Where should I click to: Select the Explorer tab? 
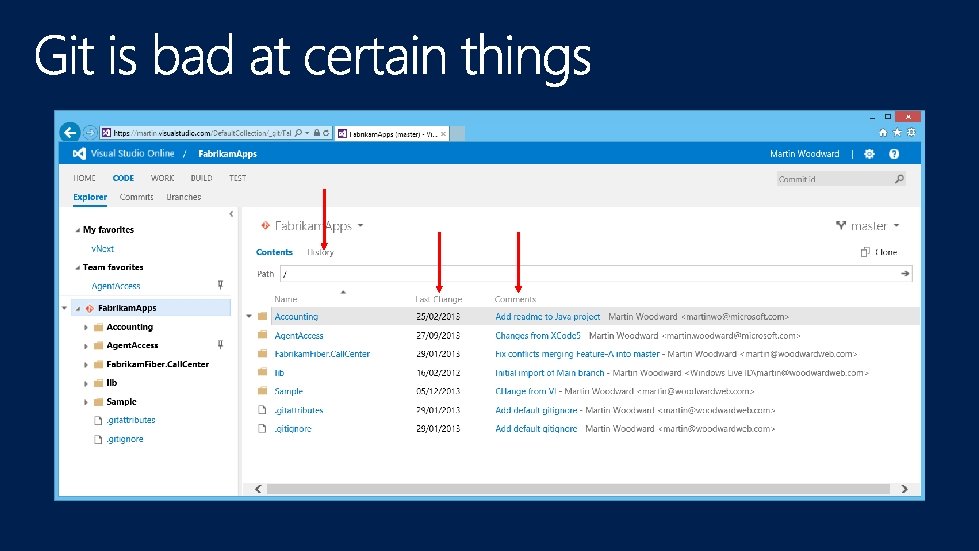tap(90, 197)
